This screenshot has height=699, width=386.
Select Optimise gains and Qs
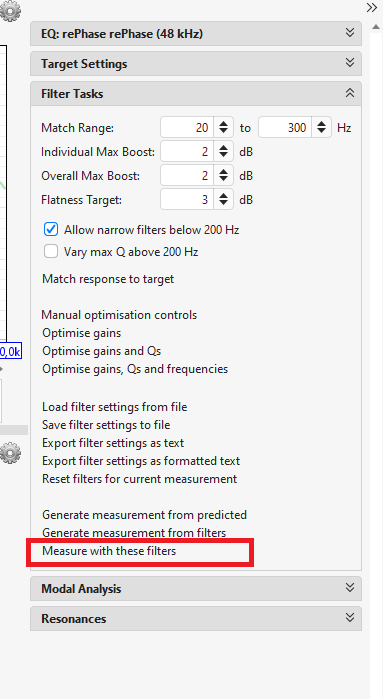[x=102, y=351]
